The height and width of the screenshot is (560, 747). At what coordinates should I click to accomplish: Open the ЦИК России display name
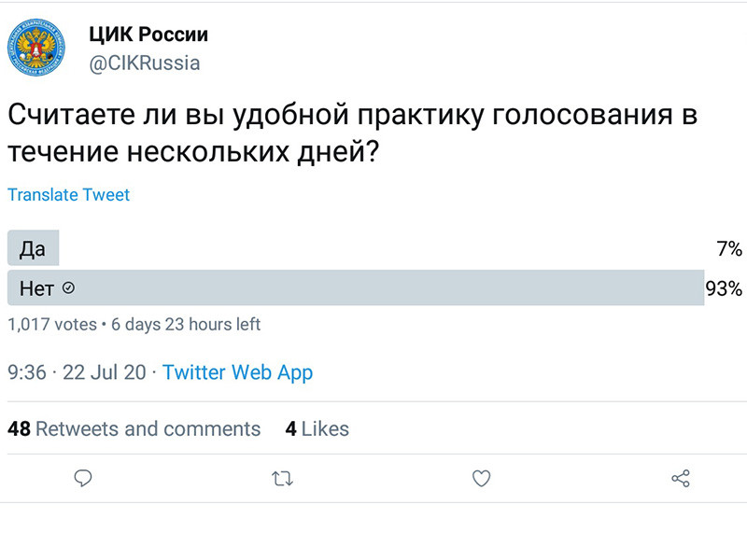tap(148, 35)
